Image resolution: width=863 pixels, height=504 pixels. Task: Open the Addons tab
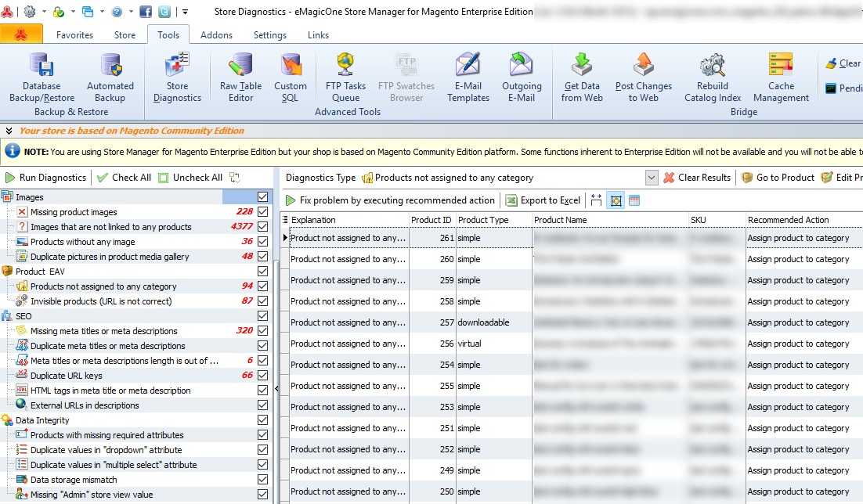tap(216, 35)
